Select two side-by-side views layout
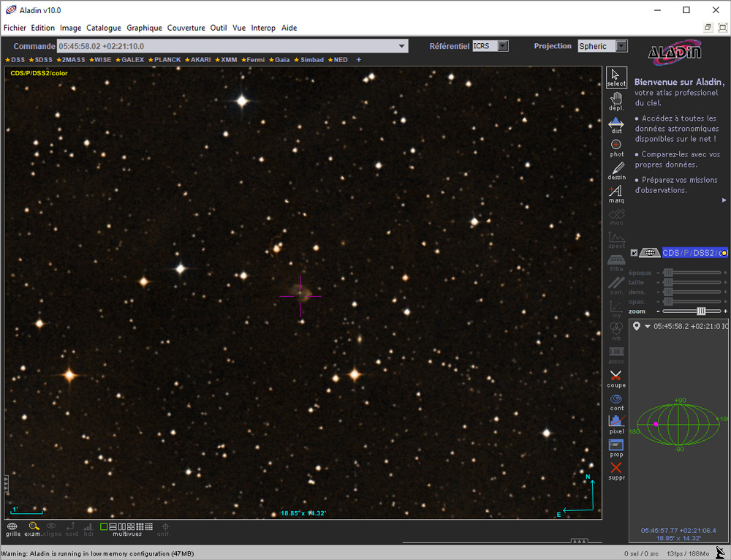This screenshot has height=560, width=731. 121,526
